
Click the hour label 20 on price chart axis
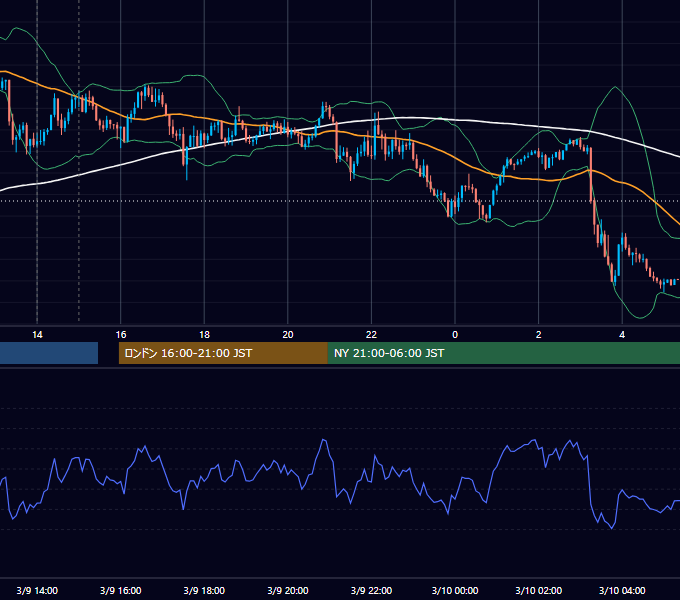[x=288, y=335]
